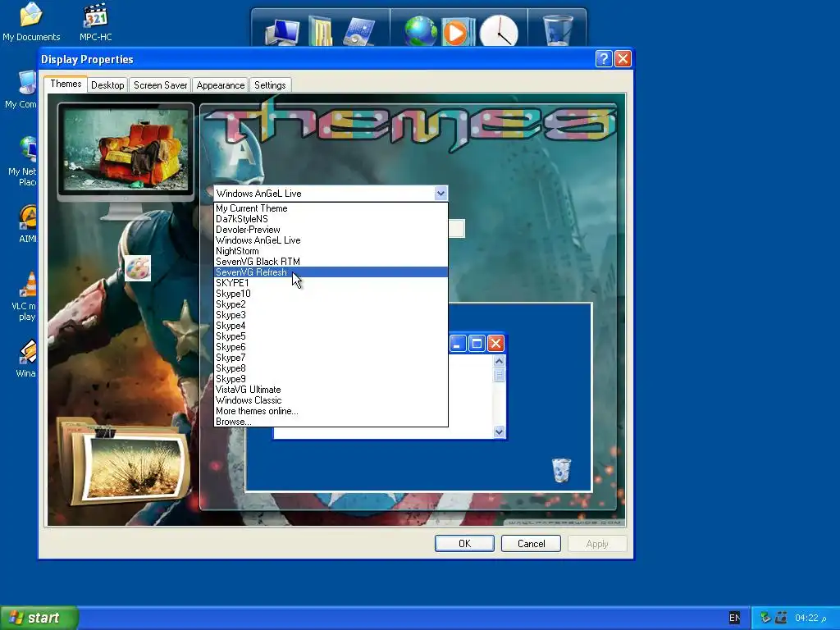The height and width of the screenshot is (630, 840).
Task: Select Skype5 theme option
Action: click(331, 336)
